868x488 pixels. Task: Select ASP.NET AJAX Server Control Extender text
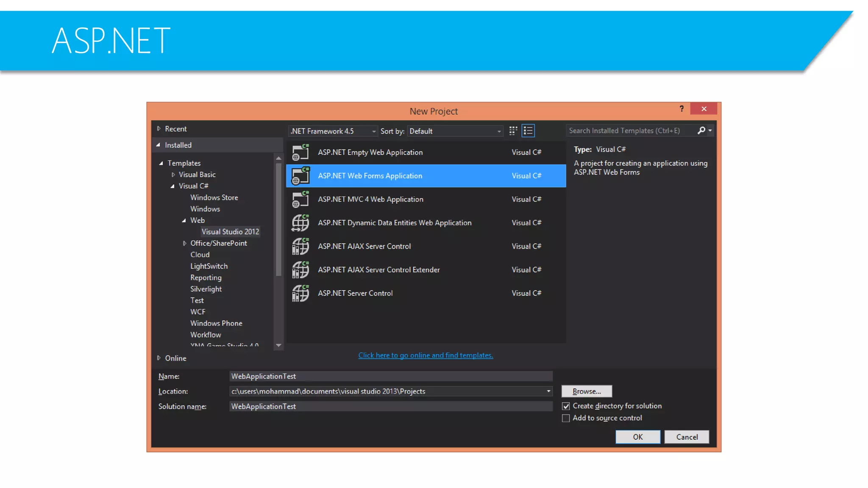378,270
